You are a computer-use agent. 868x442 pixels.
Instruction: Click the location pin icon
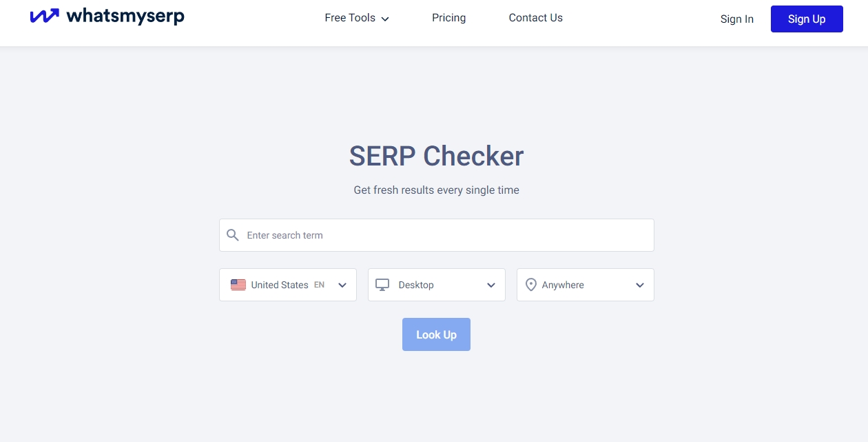pos(531,285)
